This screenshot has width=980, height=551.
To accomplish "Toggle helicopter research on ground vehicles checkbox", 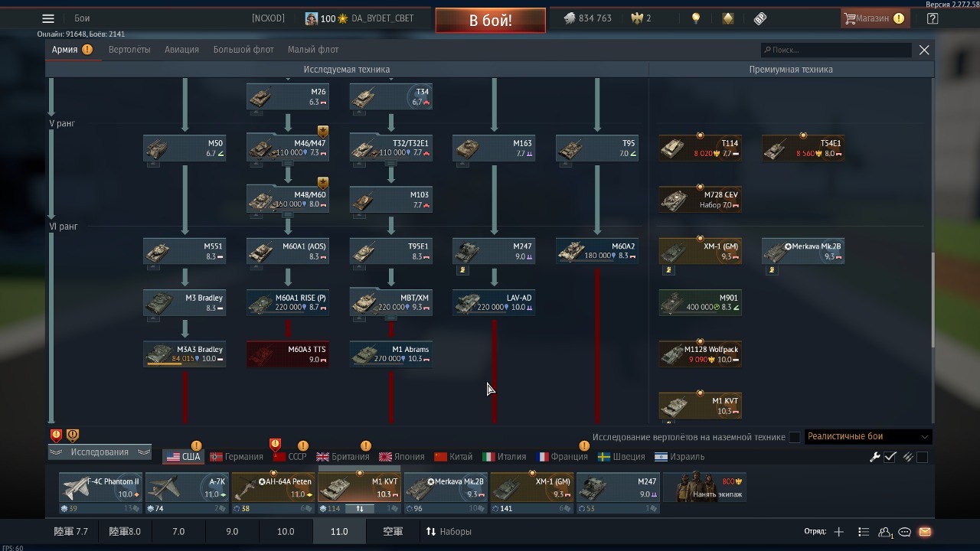I will (x=795, y=437).
